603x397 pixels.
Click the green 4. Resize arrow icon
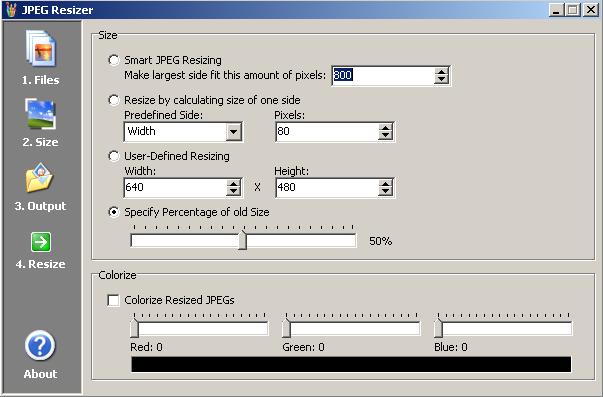pyautogui.click(x=41, y=242)
